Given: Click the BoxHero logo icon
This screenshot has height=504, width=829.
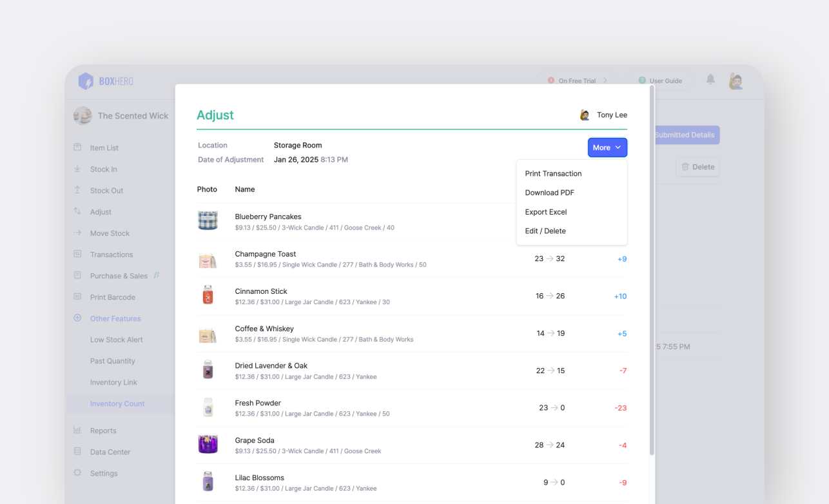Looking at the screenshot, I should coord(86,81).
